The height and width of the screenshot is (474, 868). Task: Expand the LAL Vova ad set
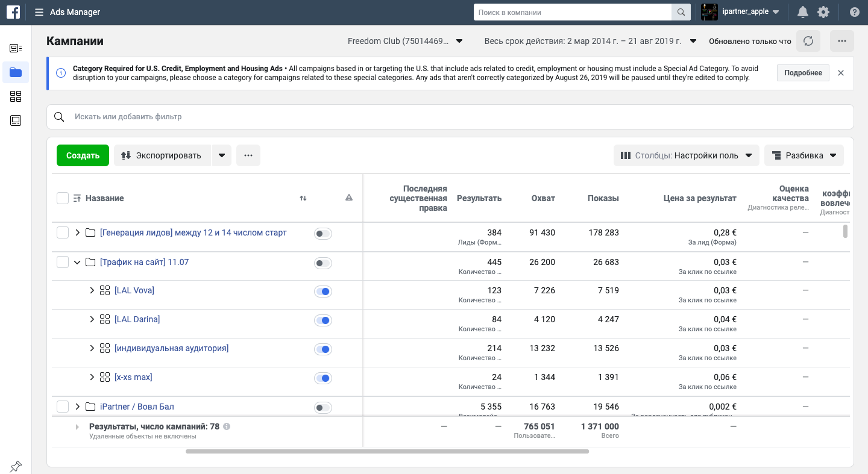point(92,290)
